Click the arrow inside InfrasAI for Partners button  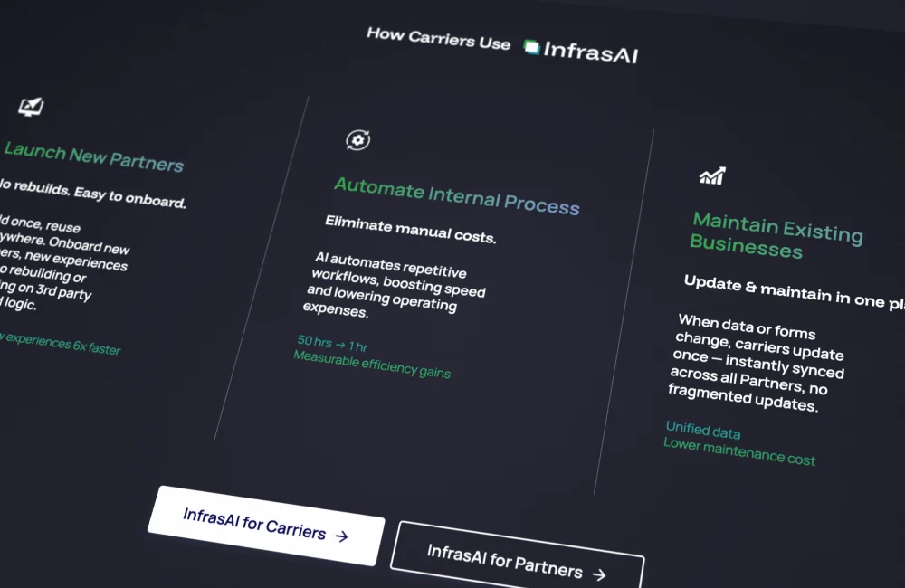pos(598,574)
